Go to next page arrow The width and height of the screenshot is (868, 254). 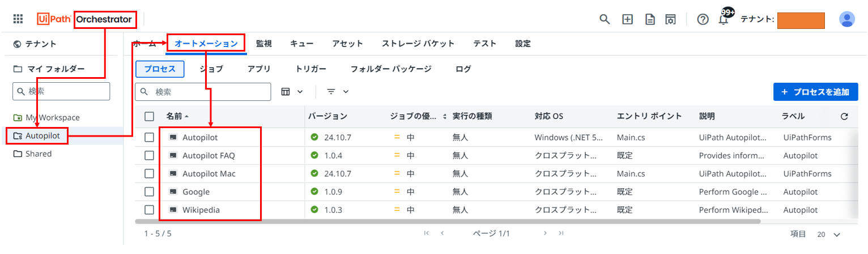(545, 233)
